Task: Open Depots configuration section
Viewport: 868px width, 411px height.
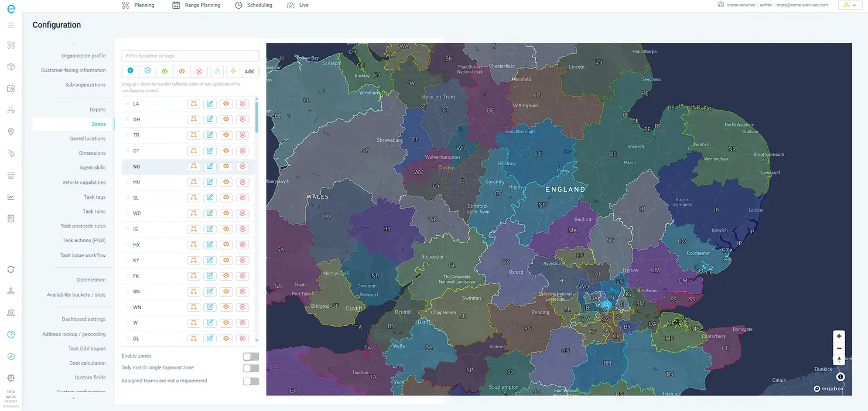Action: tap(98, 110)
